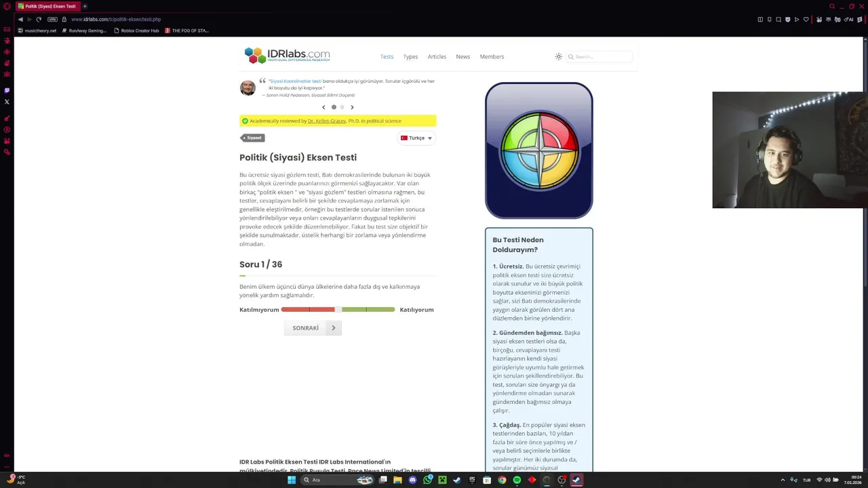Click the red Katılmıyorum side of slider
The image size is (868, 488).
[x=308, y=310]
